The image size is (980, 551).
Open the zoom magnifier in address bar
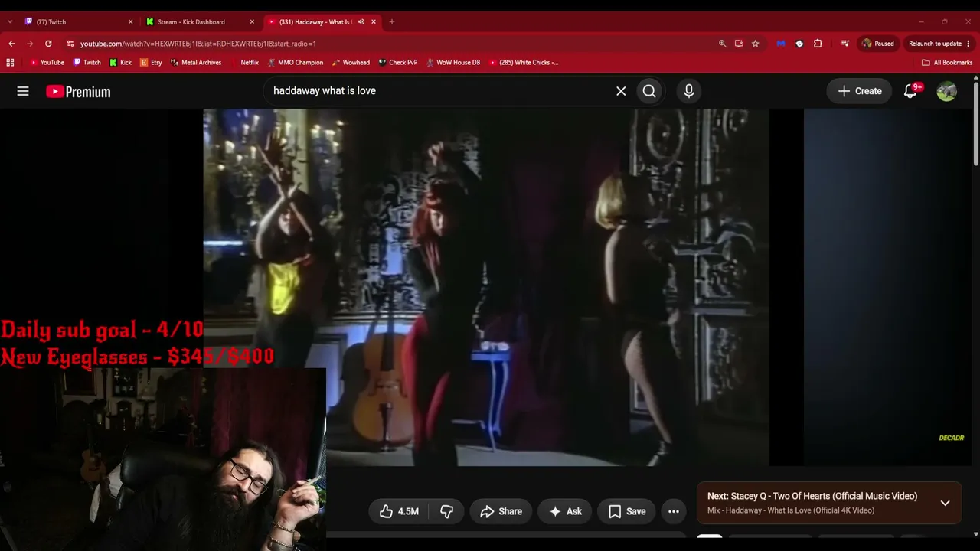pos(722,44)
